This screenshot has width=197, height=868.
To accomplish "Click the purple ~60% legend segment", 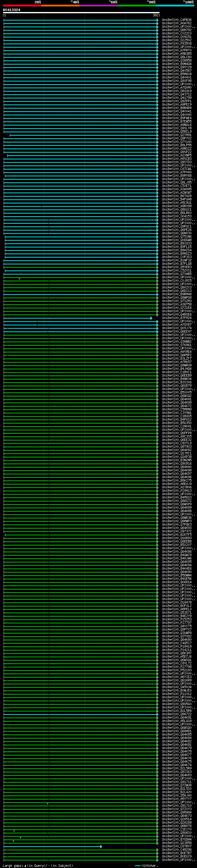I will (x=98, y=6).
